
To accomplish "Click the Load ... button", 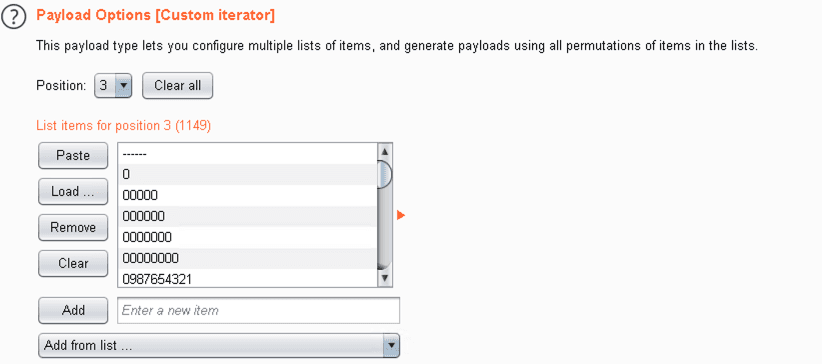I will (73, 191).
